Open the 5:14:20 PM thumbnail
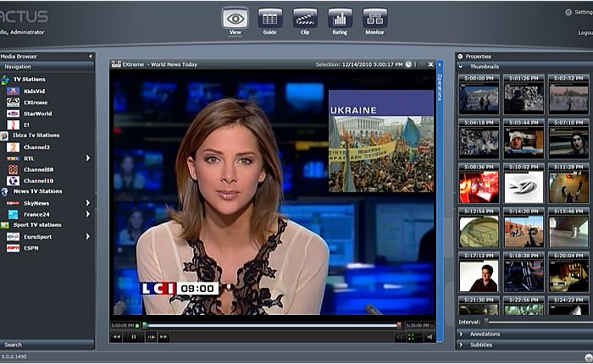The width and height of the screenshot is (593, 364). pos(524,228)
